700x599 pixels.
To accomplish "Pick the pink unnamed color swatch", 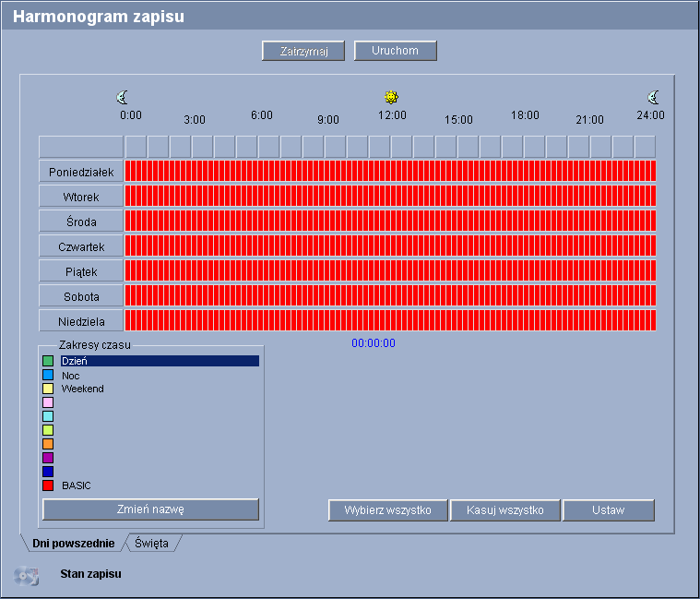I will click(48, 402).
